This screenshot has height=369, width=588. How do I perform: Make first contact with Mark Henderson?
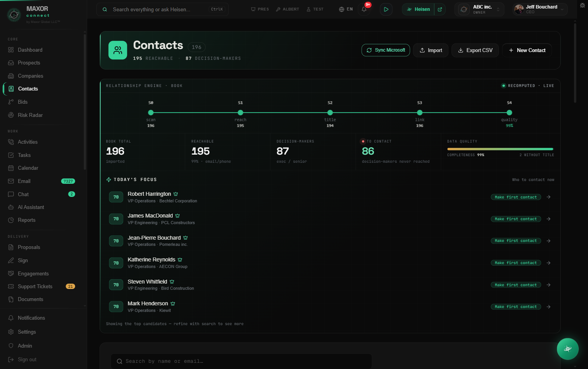point(516,307)
